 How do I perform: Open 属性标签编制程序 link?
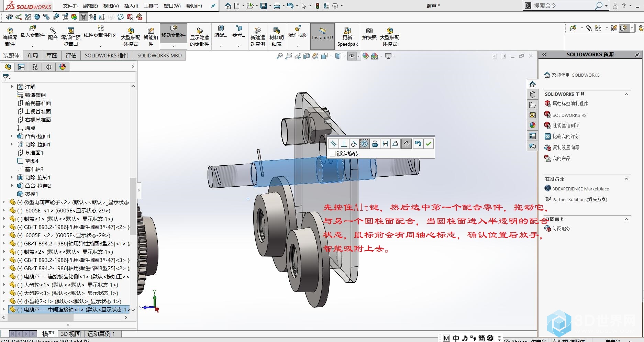tap(570, 103)
